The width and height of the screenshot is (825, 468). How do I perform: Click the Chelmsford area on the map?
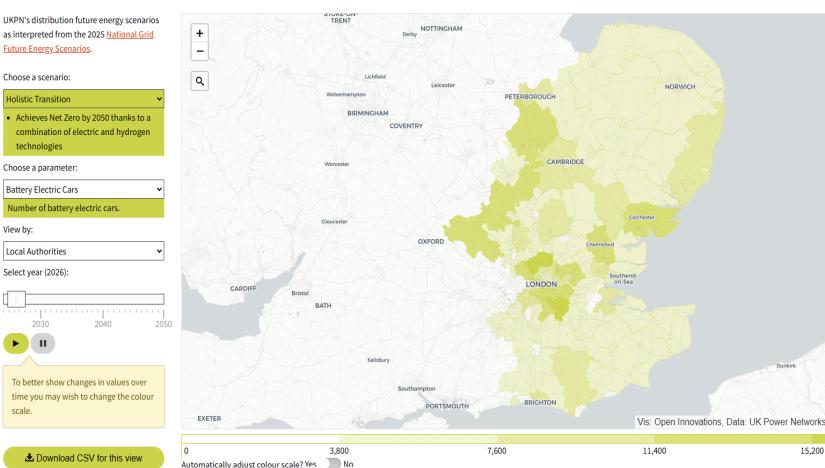(600, 244)
